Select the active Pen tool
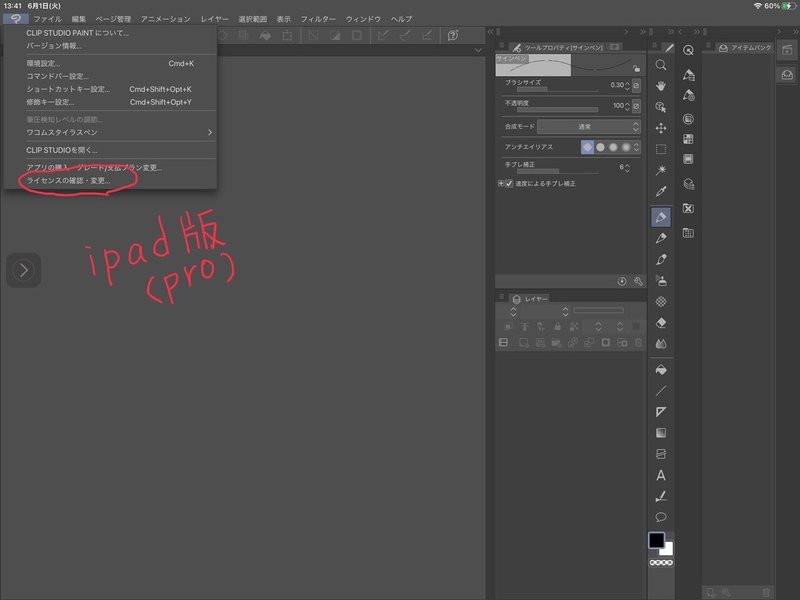800x600 pixels. (661, 217)
